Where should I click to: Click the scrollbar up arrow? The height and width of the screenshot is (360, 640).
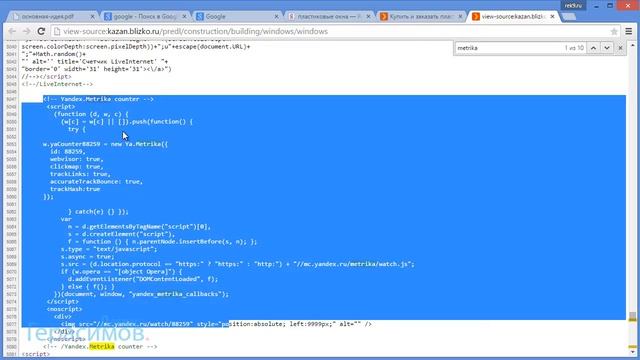coord(633,45)
